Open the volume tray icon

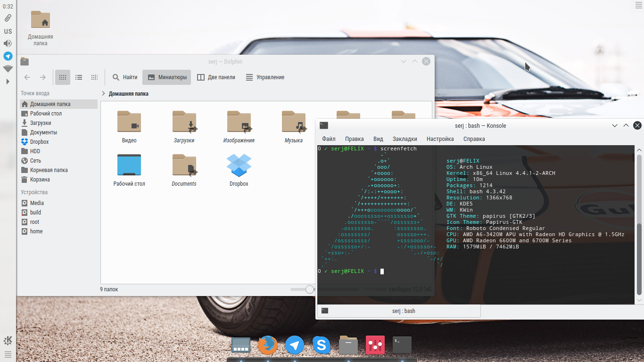(8, 43)
